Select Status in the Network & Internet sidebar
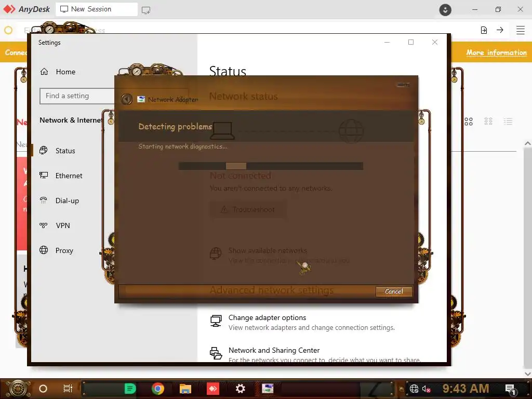This screenshot has height=399, width=532. click(x=65, y=151)
